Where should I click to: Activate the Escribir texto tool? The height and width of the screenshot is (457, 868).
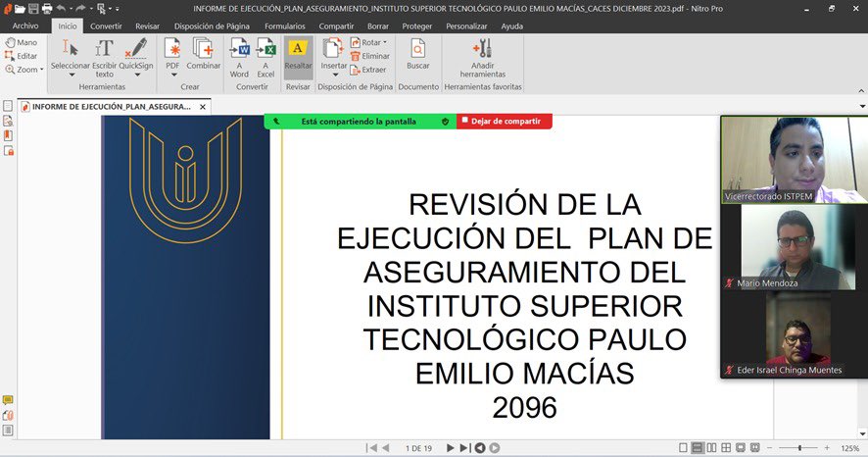coord(104,58)
